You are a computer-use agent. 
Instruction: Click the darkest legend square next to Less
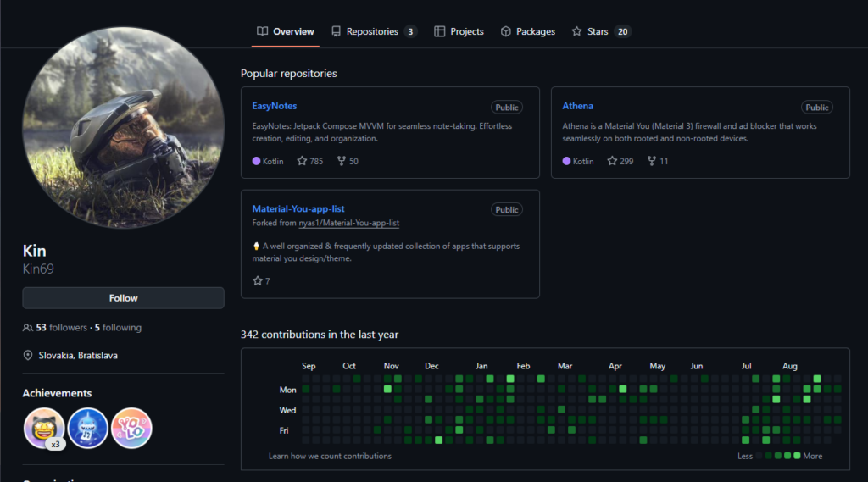point(759,456)
